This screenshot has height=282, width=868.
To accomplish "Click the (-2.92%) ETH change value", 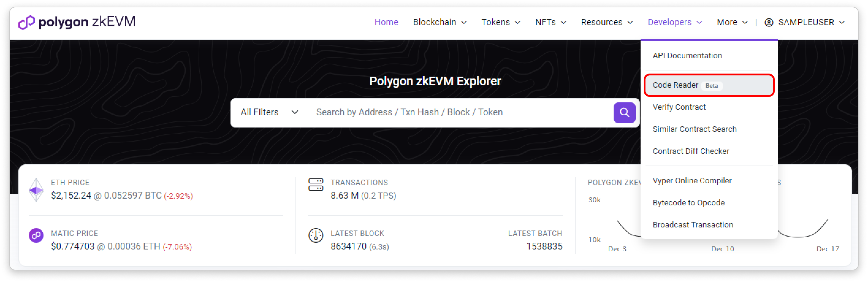I will point(178,196).
